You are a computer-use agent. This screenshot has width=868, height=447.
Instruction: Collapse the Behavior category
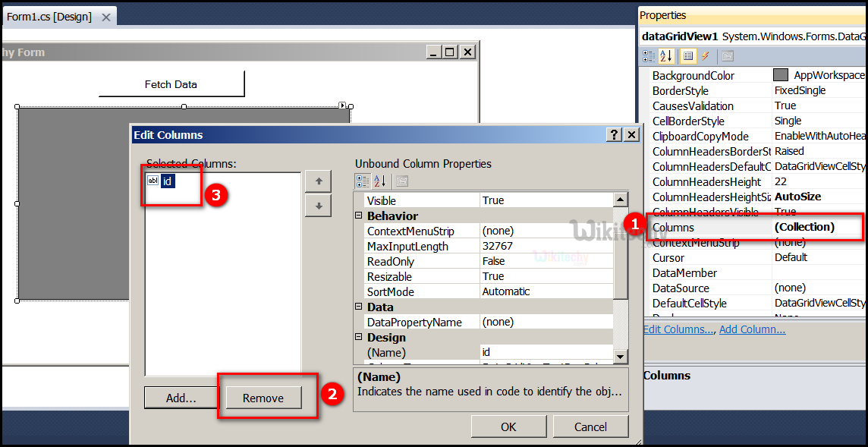click(x=359, y=216)
